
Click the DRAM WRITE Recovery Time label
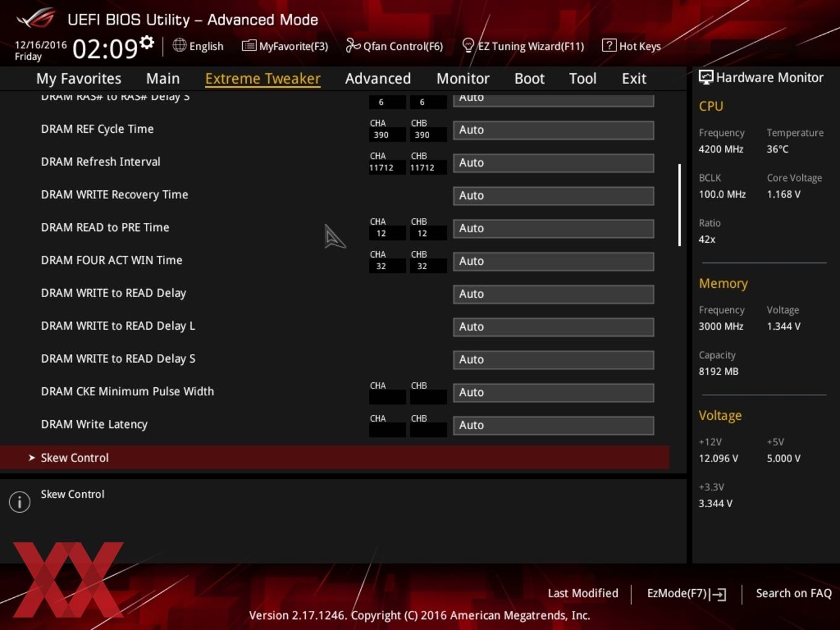[114, 194]
